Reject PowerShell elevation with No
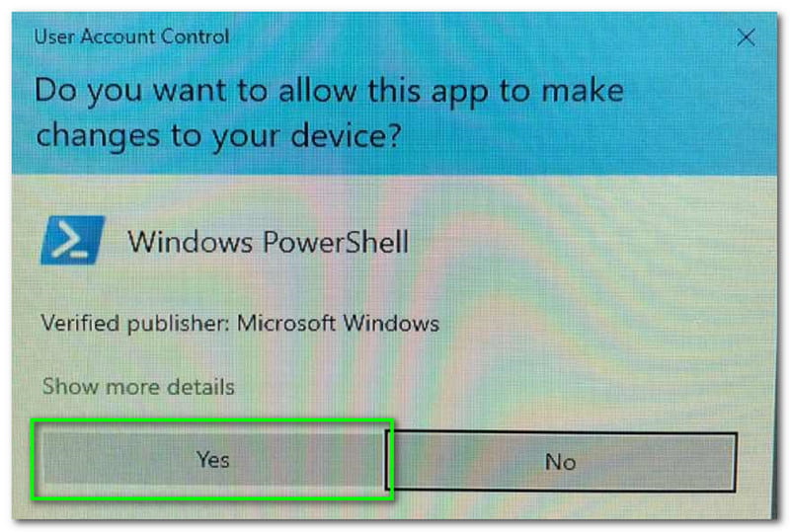This screenshot has height=532, width=790. tap(561, 461)
